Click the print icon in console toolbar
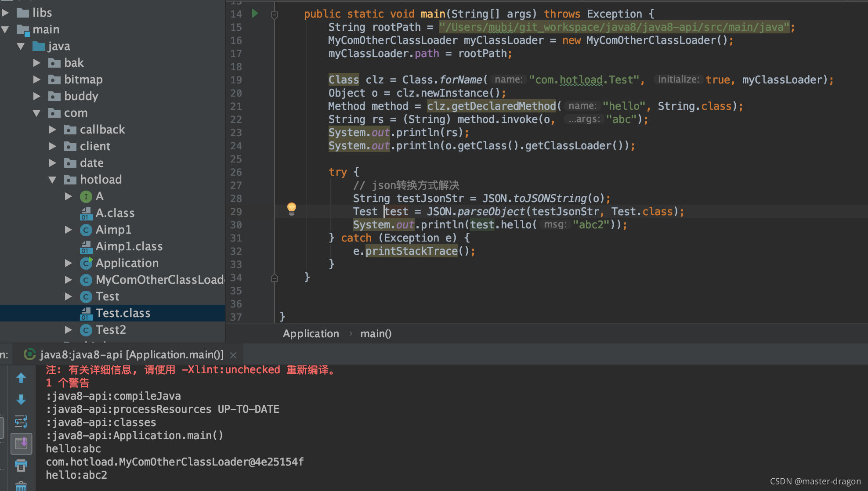 click(x=21, y=465)
